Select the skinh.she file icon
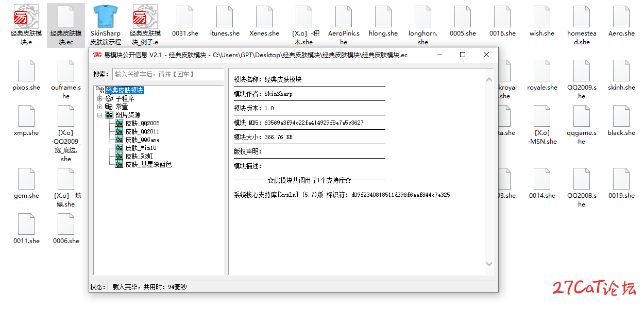 [x=621, y=71]
